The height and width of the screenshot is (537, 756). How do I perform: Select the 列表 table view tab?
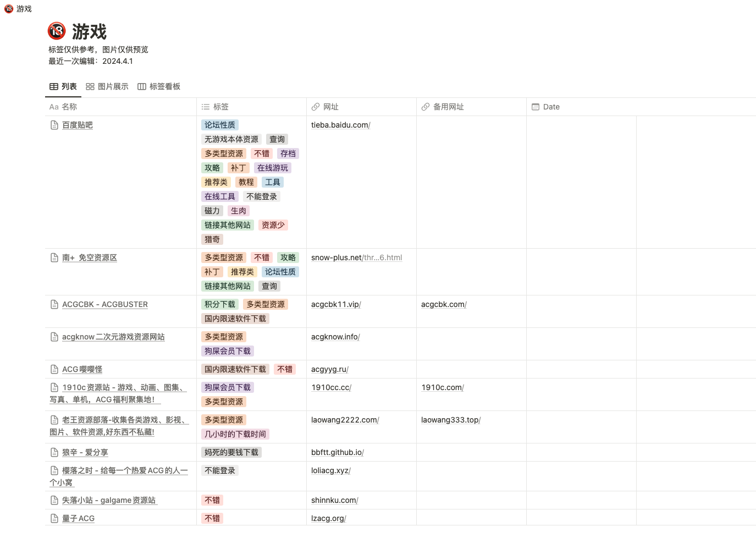click(x=63, y=86)
